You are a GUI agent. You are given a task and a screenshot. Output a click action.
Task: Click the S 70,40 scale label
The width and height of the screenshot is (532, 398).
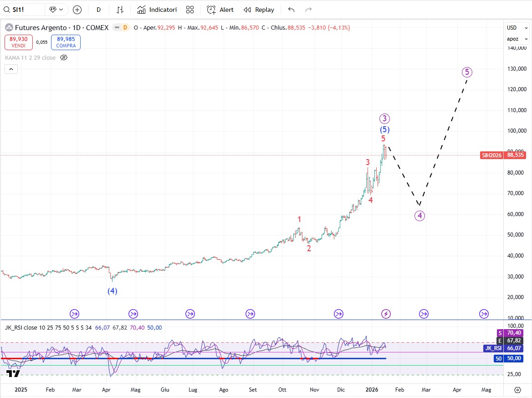click(x=510, y=333)
